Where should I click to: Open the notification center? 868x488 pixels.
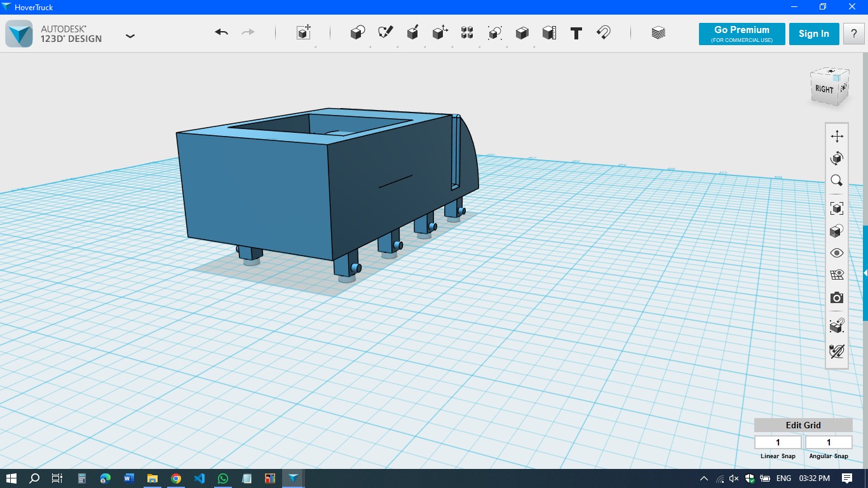847,478
